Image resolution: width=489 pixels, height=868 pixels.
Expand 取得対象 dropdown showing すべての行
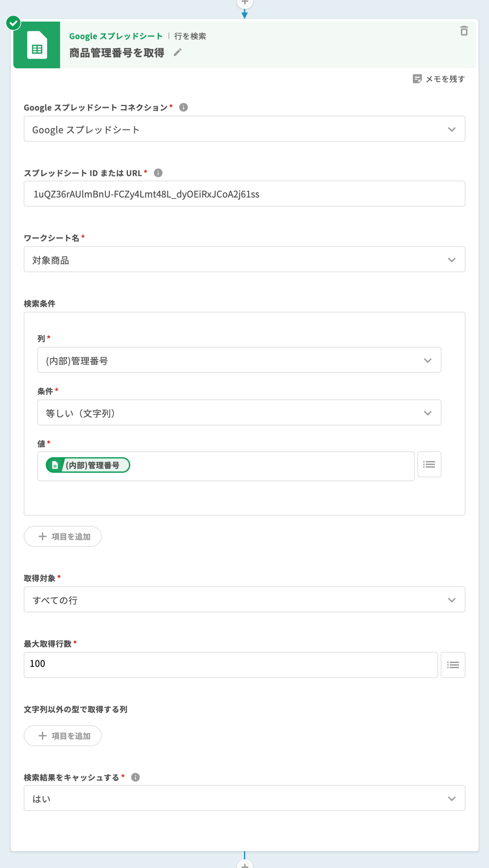[244, 600]
